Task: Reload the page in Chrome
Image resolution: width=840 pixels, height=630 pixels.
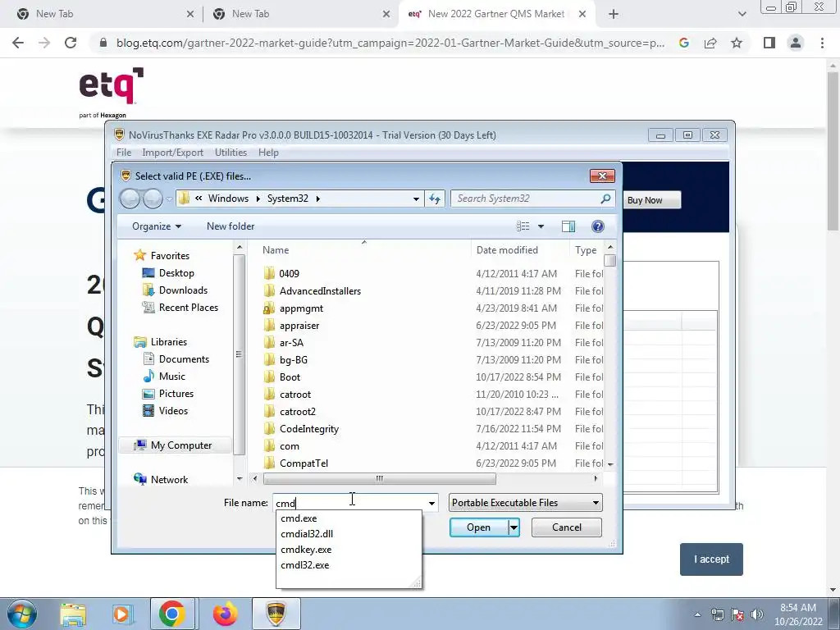Action: 71,43
